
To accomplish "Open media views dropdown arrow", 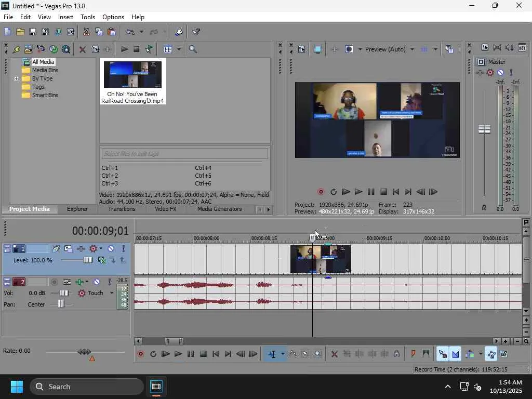I will pos(179,49).
